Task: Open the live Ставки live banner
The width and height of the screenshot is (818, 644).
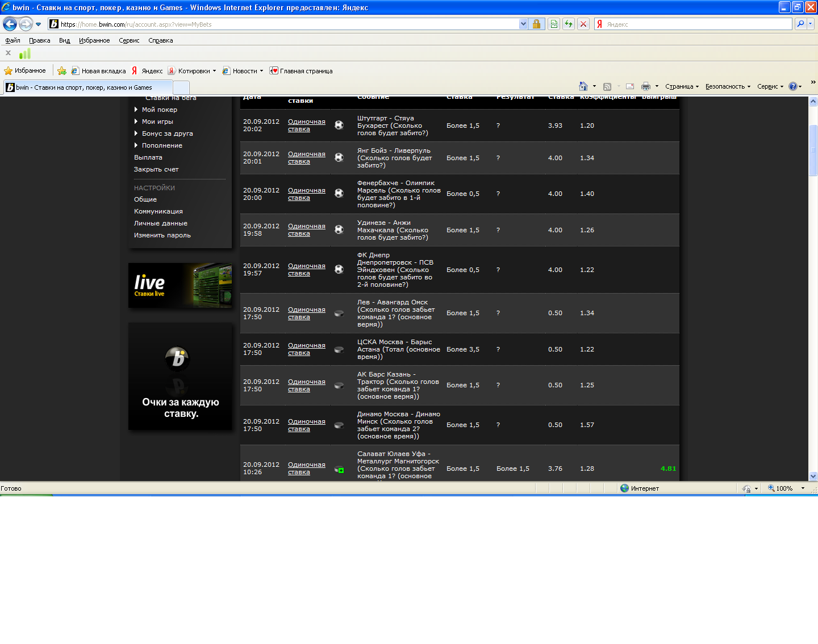Action: pos(180,285)
